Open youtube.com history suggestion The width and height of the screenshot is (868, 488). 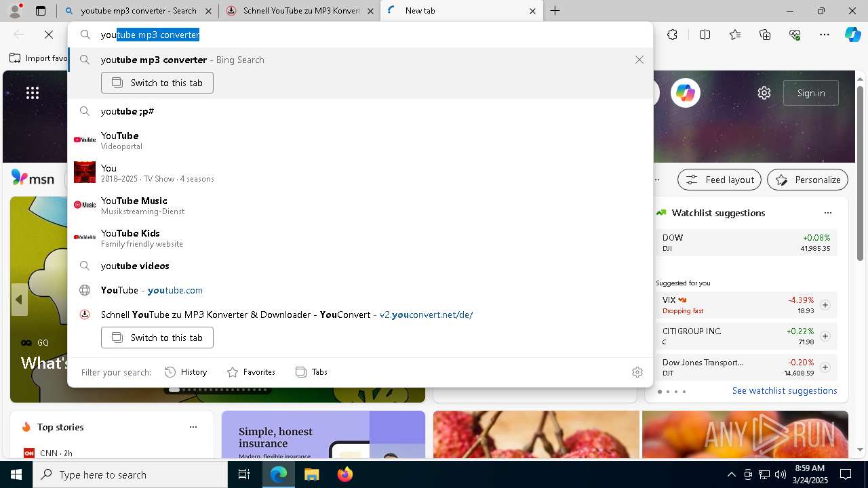point(360,290)
